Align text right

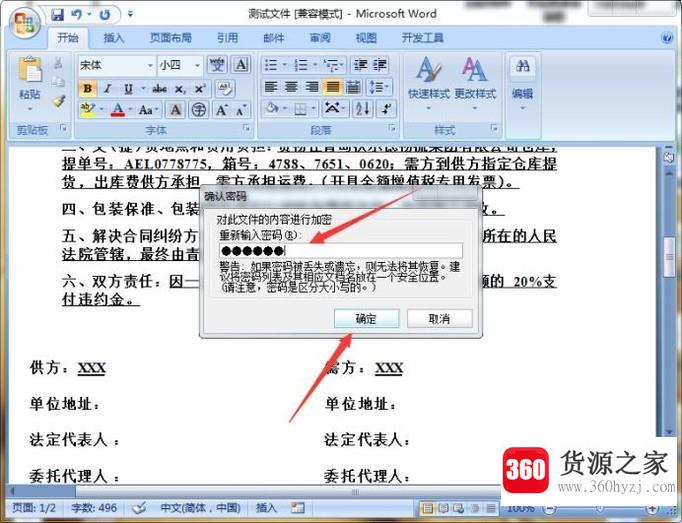click(312, 87)
